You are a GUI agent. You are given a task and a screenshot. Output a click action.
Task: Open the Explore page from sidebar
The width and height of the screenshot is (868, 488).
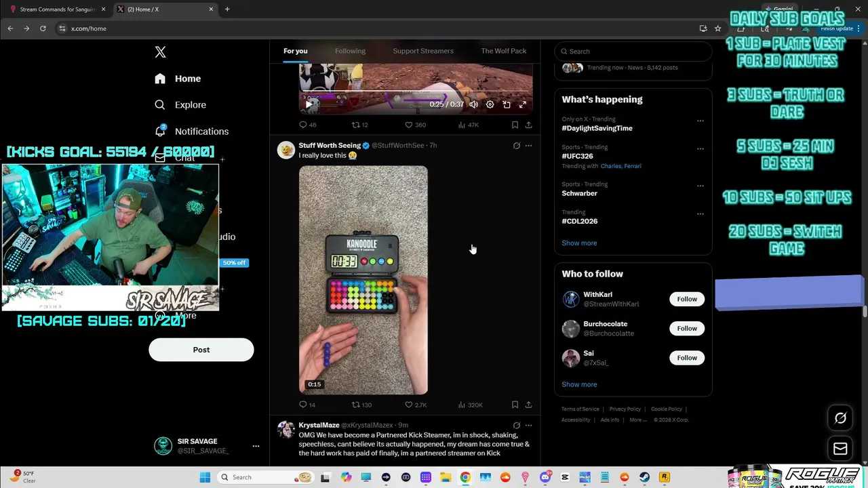coord(180,105)
